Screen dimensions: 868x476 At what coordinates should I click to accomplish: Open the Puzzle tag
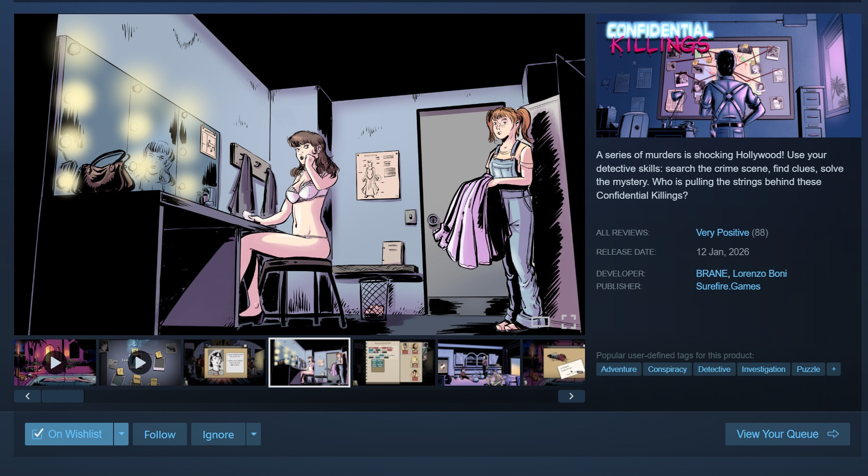click(x=808, y=369)
